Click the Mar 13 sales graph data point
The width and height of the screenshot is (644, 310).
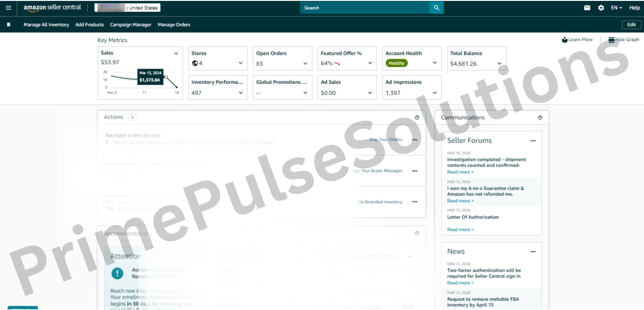pyautogui.click(x=166, y=76)
